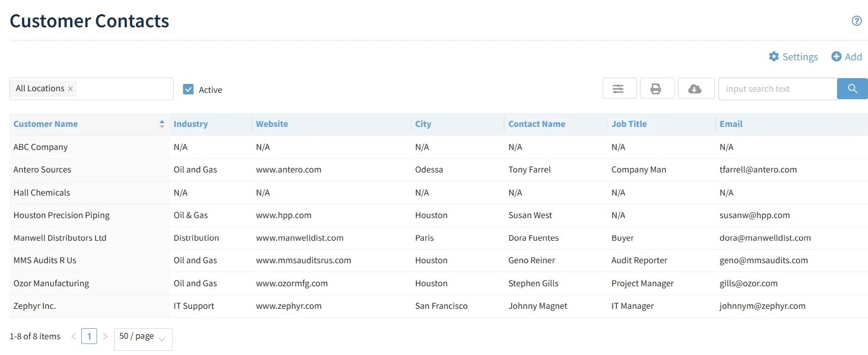
Task: Click the Industry column header
Action: tap(190, 124)
